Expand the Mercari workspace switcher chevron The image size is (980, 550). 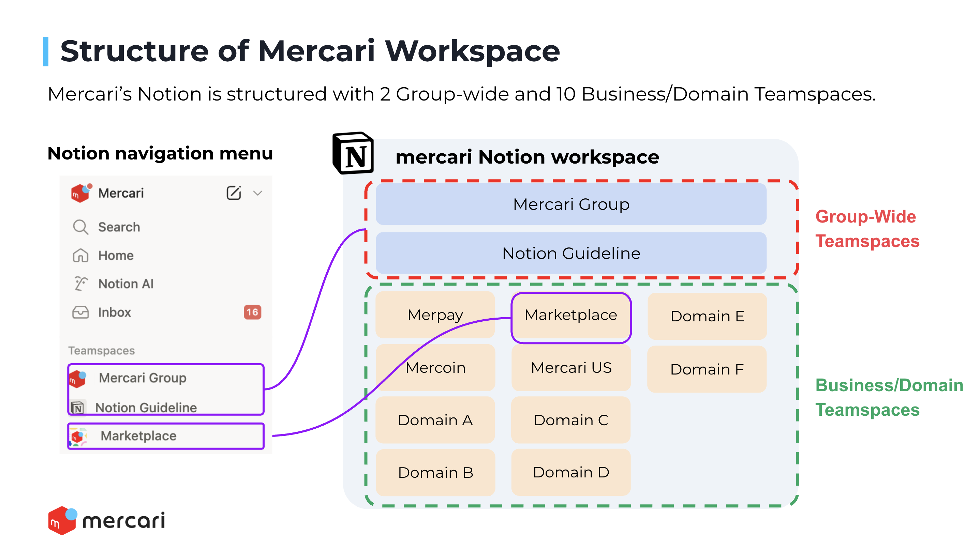[x=257, y=193]
